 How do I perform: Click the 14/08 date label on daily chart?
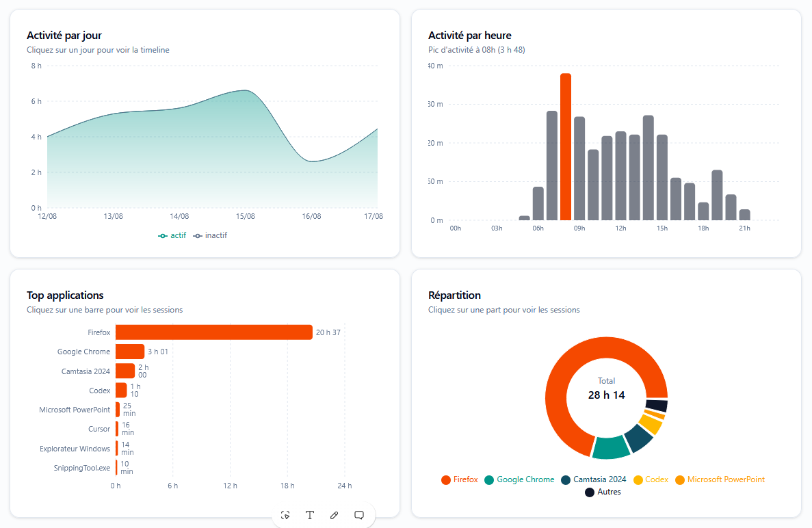tap(179, 216)
